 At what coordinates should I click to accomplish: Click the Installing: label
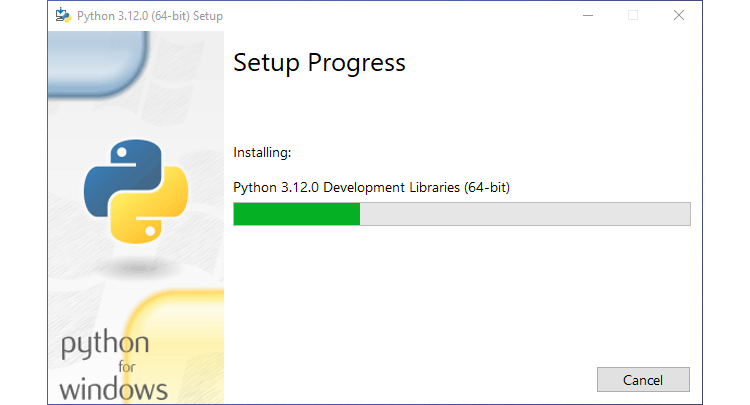(x=262, y=153)
